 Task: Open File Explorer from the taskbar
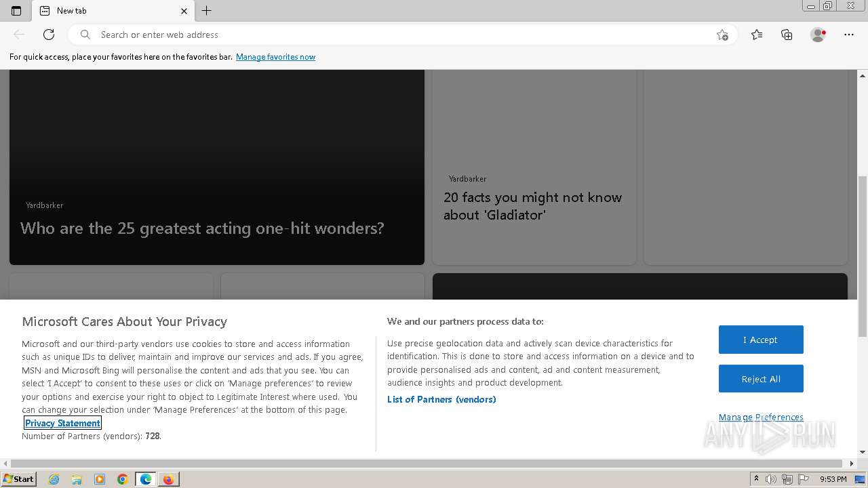77,479
